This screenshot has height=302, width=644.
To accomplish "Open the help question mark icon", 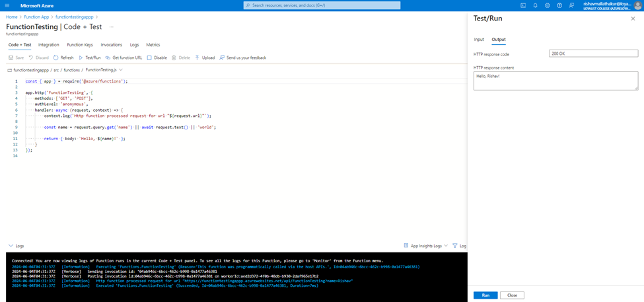I will (559, 5).
